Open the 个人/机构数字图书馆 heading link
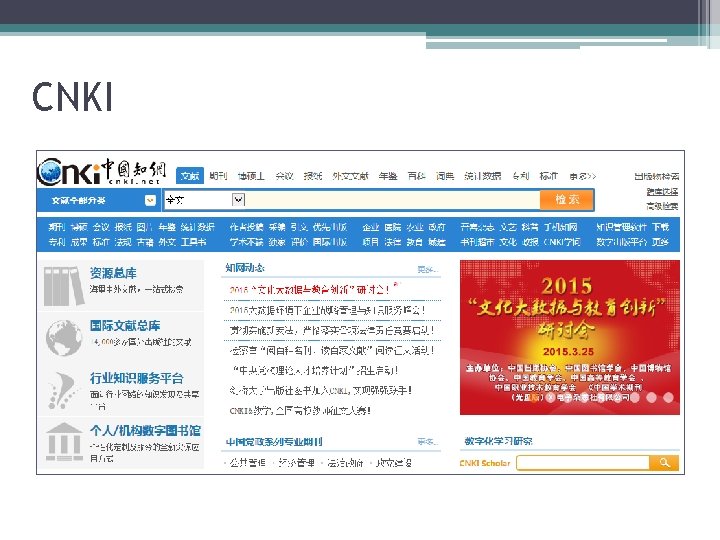Image resolution: width=720 pixels, height=540 pixels. pyautogui.click(x=145, y=430)
